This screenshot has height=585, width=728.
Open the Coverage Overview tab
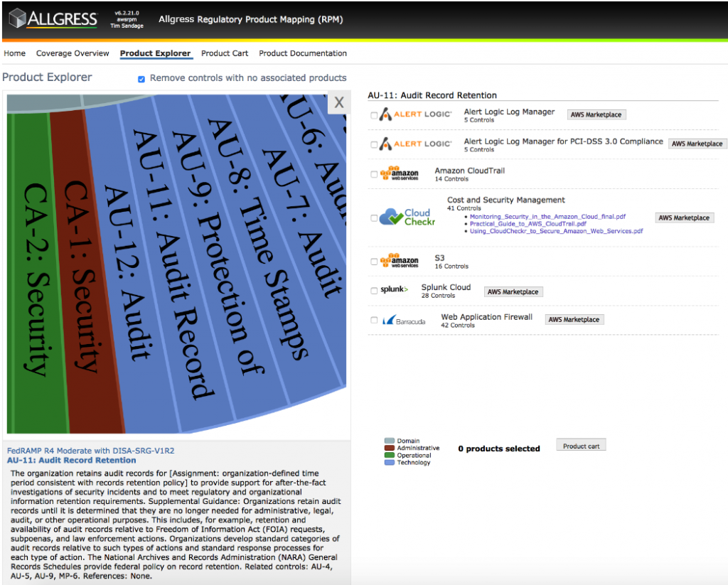click(x=73, y=53)
